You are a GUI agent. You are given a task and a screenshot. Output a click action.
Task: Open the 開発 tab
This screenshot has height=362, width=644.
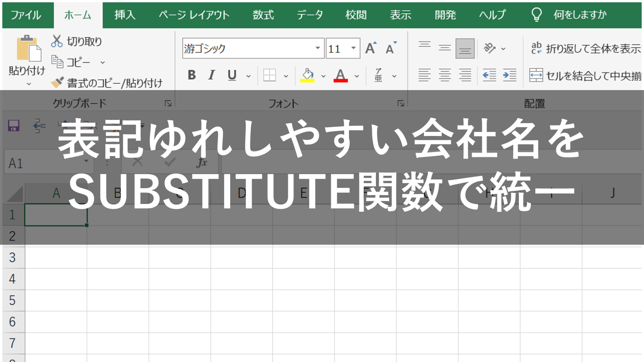(x=445, y=15)
